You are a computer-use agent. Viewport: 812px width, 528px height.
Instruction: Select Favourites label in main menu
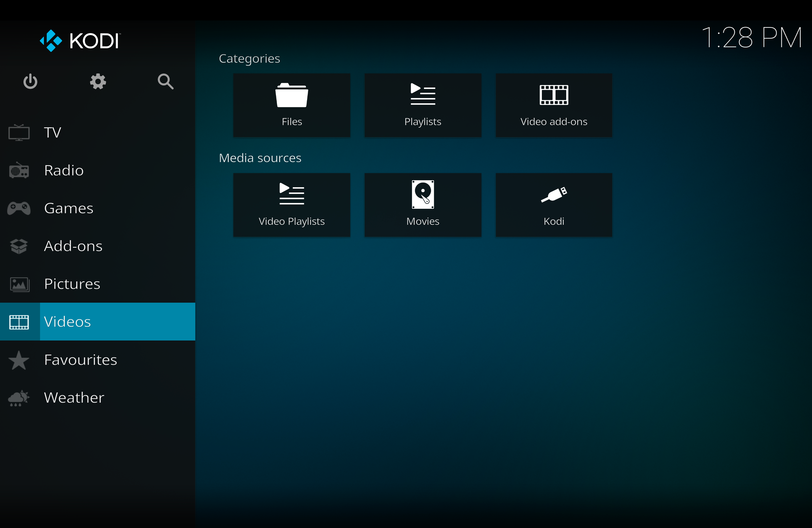click(81, 360)
